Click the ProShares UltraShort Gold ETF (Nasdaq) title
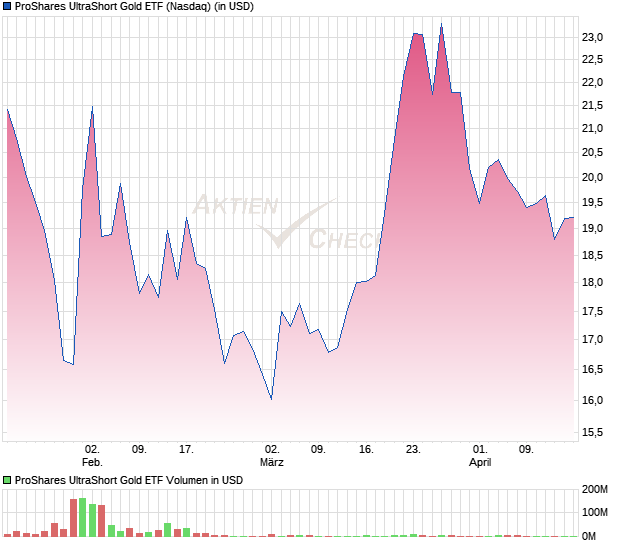This screenshot has width=620, height=546. coord(135,7)
